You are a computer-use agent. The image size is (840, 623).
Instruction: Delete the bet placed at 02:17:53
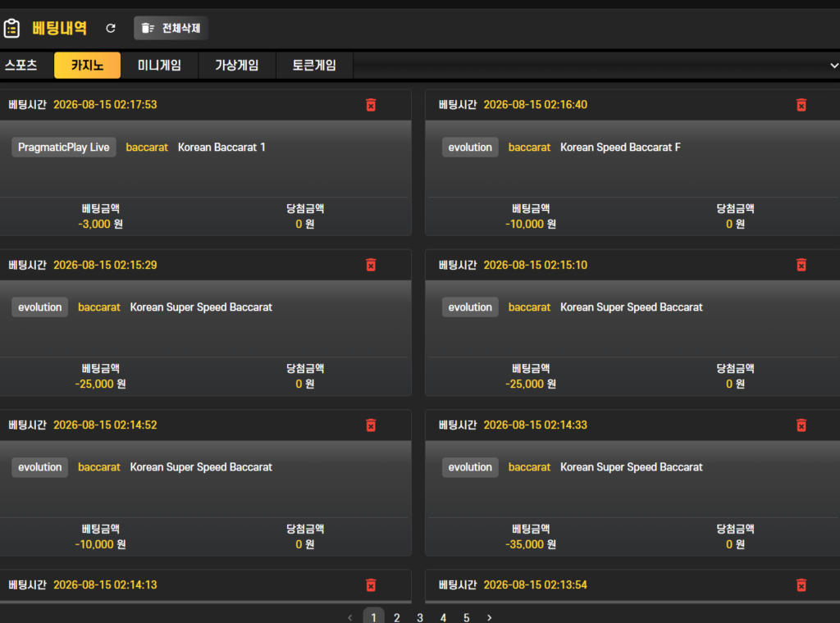point(371,105)
